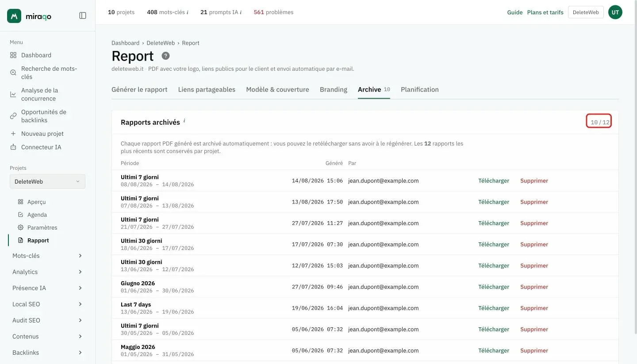
Task: Delete the report generated 13/08/2026 17:50
Action: coord(534,202)
